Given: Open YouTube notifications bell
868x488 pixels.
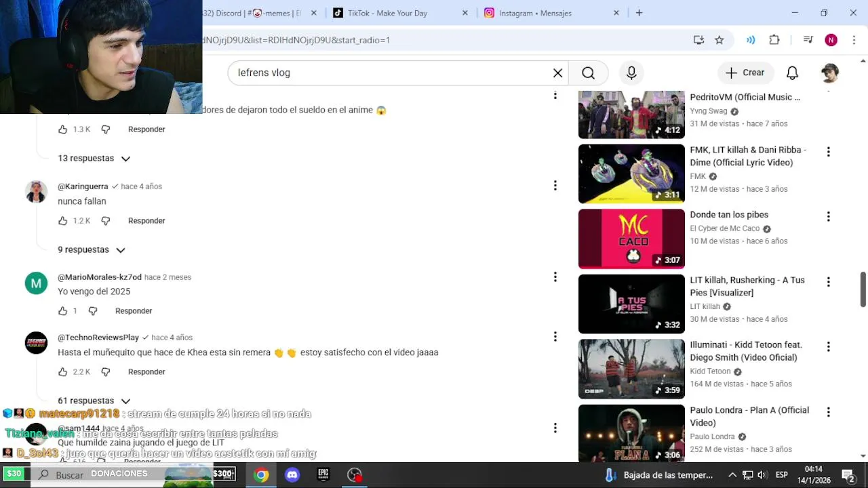Looking at the screenshot, I should pyautogui.click(x=792, y=73).
